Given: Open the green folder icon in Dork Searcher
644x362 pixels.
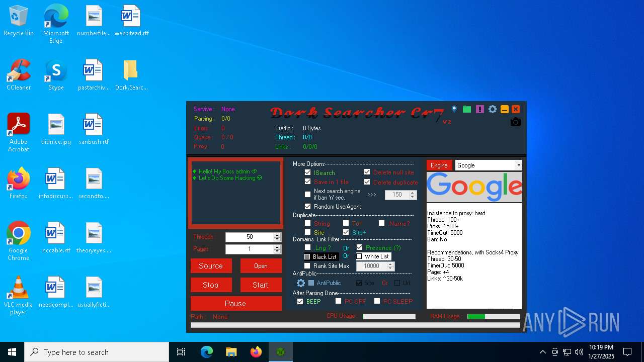Looking at the screenshot, I should click(x=467, y=109).
